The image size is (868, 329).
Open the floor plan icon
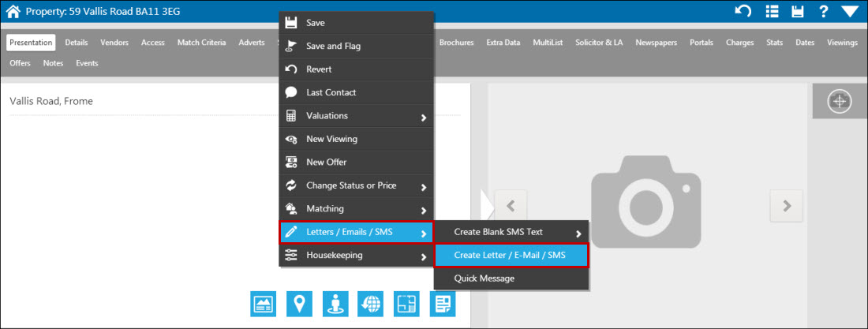tap(407, 304)
